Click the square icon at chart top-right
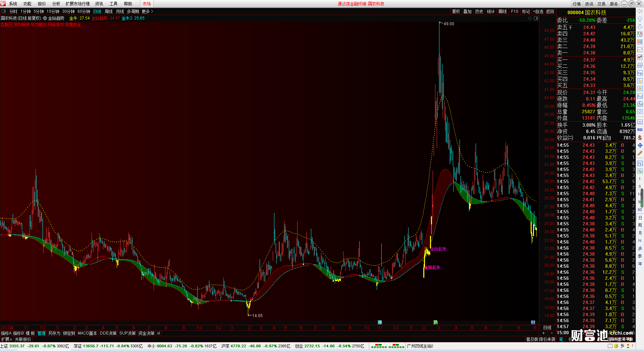Image resolution: width=644 pixels, height=351 pixels. [x=536, y=18]
